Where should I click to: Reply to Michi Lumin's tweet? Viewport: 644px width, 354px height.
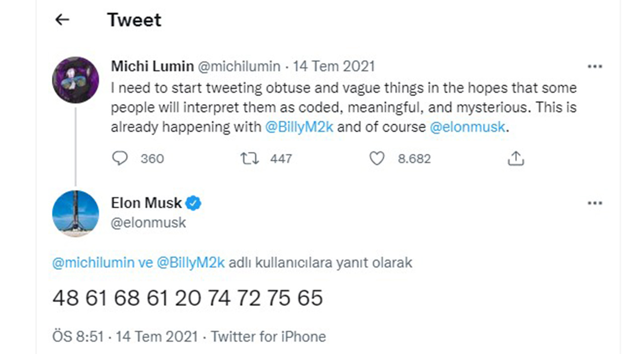click(120, 159)
